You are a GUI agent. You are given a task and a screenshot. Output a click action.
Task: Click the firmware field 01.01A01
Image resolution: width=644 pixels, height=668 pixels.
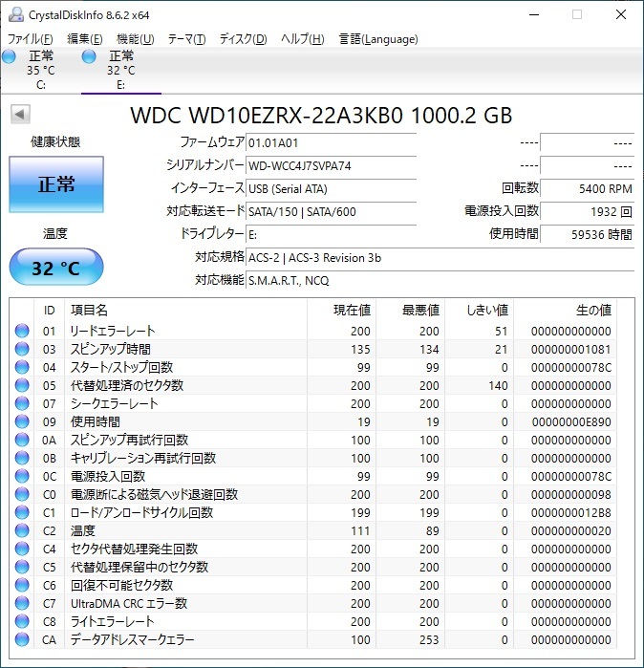coord(331,142)
